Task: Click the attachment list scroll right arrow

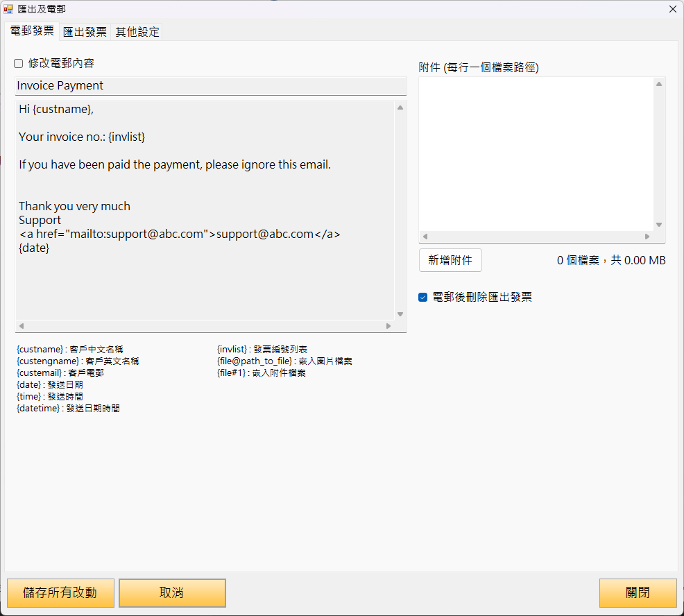Action: coord(647,237)
